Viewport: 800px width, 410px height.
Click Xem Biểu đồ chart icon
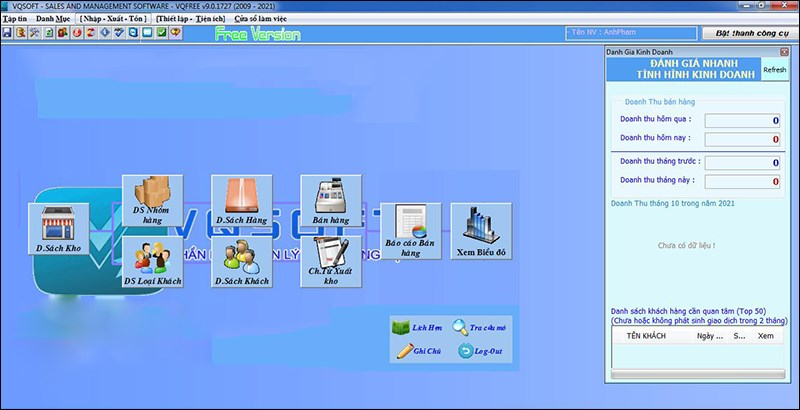click(481, 232)
